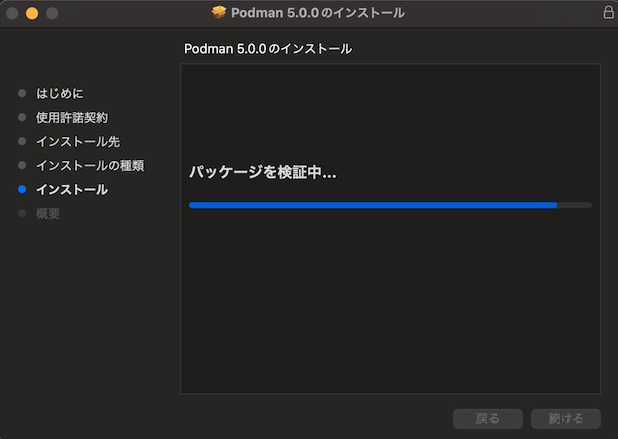Click the blue installation progress bar
This screenshot has height=439, width=618.
click(390, 205)
